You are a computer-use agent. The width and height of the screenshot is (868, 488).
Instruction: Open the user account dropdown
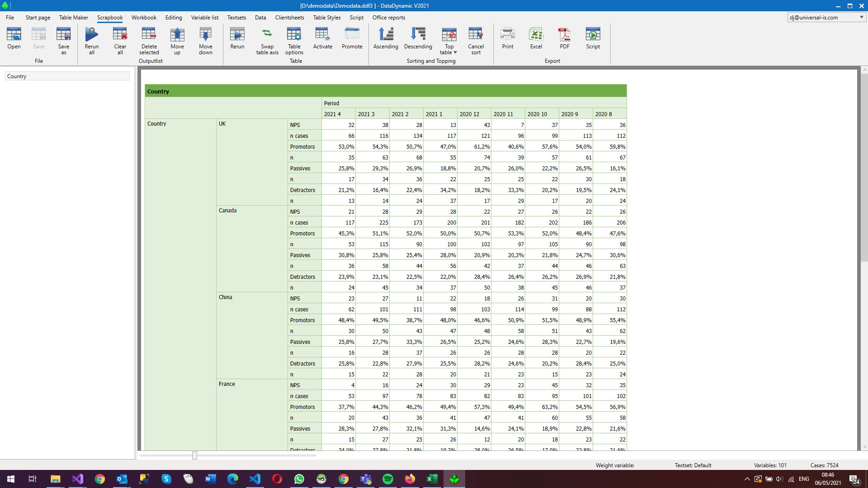pyautogui.click(x=861, y=17)
